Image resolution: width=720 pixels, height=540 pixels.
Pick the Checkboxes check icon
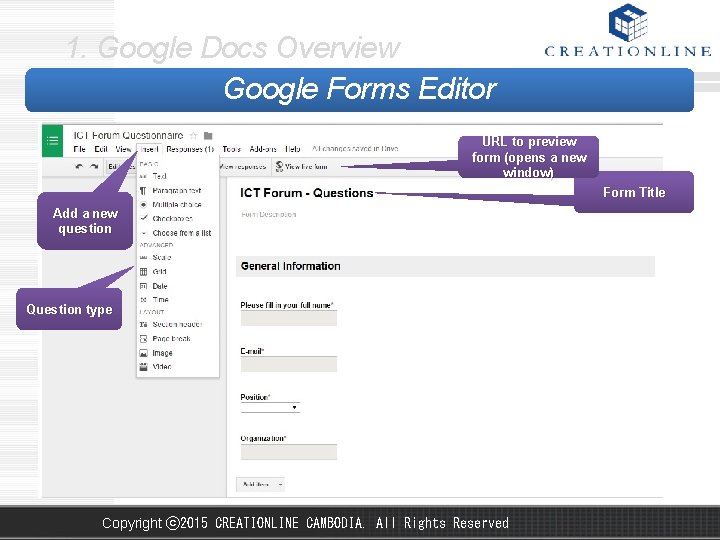click(x=143, y=218)
